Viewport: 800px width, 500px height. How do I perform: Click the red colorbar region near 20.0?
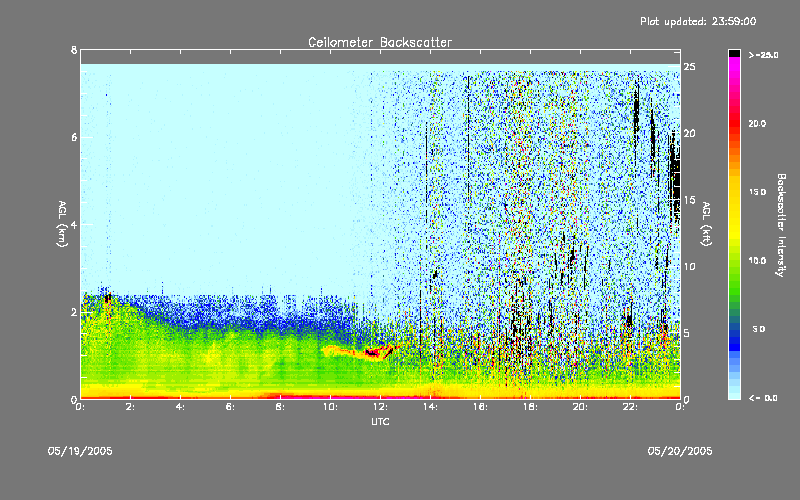(734, 124)
